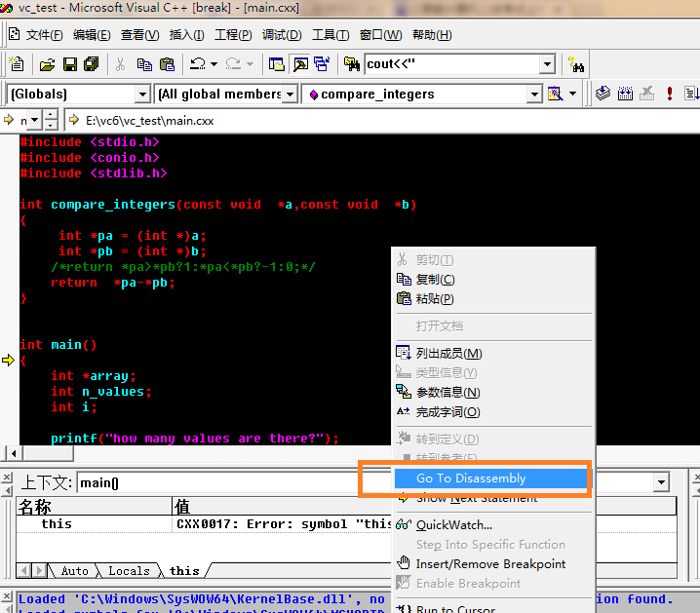Expand the cout<<" find combo dropdown
The width and height of the screenshot is (700, 613).
click(x=547, y=64)
